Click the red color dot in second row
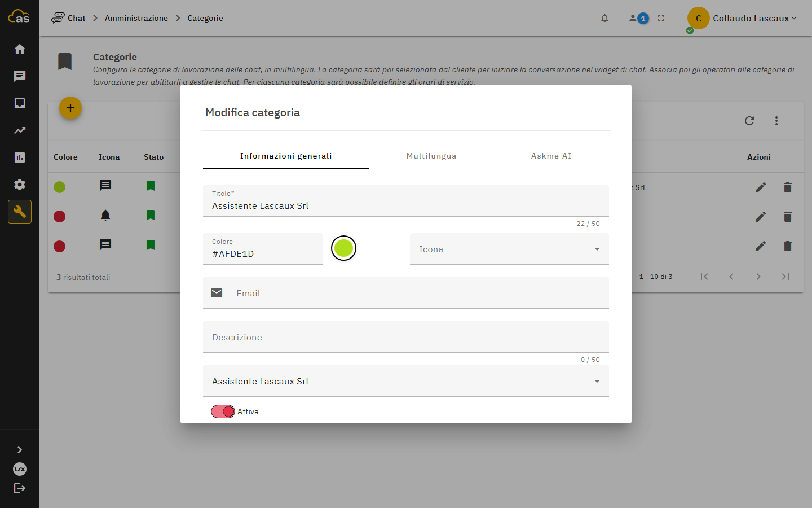The image size is (812, 508). point(59,217)
